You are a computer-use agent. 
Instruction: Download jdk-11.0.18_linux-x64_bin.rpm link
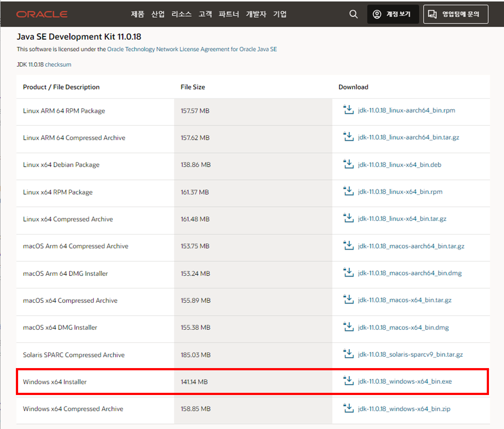[400, 192]
